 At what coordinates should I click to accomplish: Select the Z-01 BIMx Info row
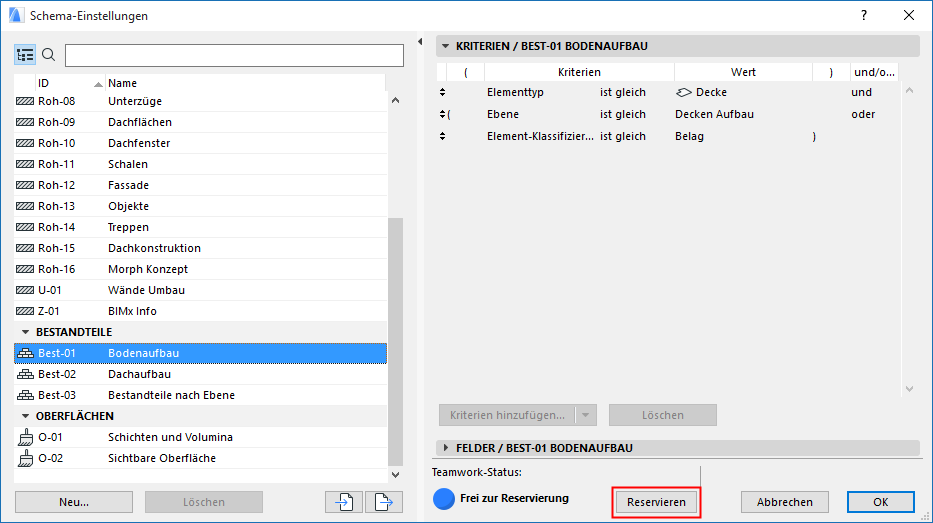click(x=201, y=311)
